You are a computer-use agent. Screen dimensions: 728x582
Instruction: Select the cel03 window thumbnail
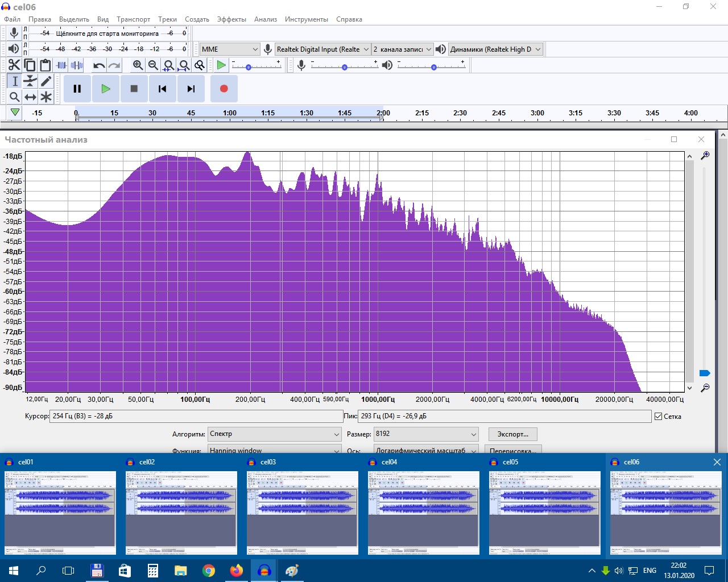coord(302,512)
